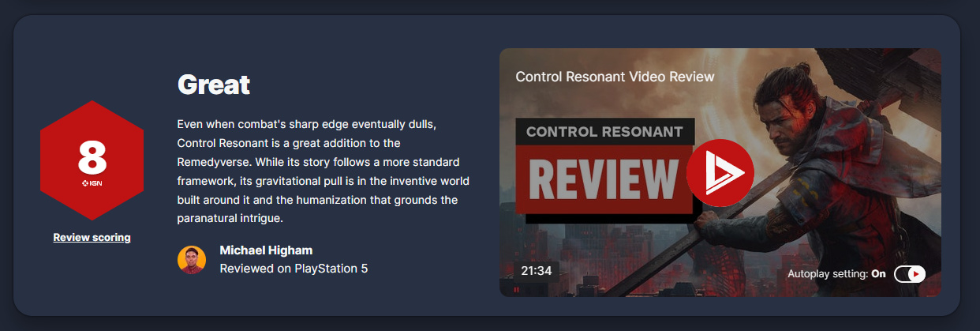Click the review summary paragraph
This screenshot has height=331, width=980.
tap(324, 171)
